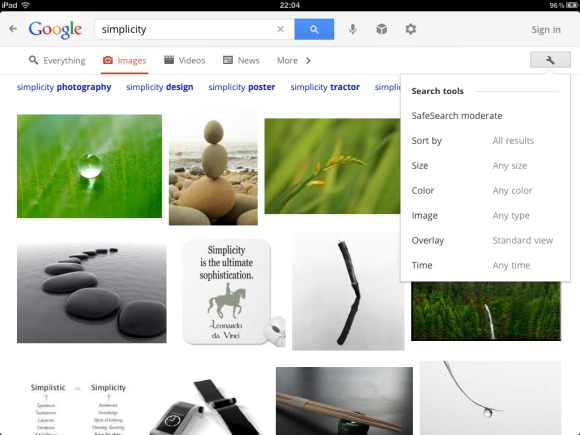
Task: Clear the search box with the X icon
Action: (280, 29)
